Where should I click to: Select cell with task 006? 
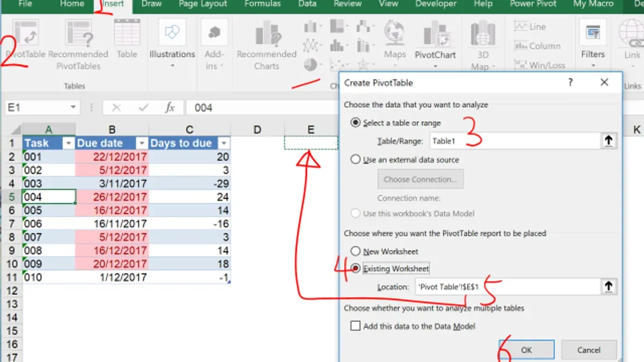[x=49, y=224]
